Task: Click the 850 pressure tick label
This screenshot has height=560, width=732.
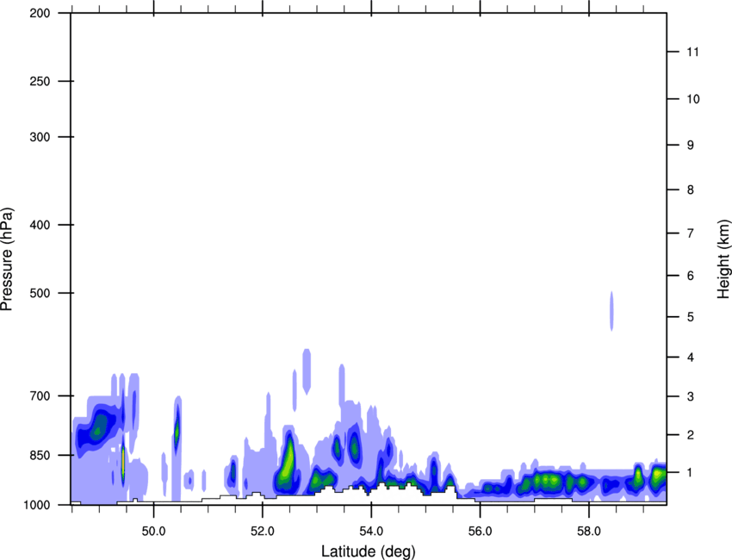Action: 40,455
